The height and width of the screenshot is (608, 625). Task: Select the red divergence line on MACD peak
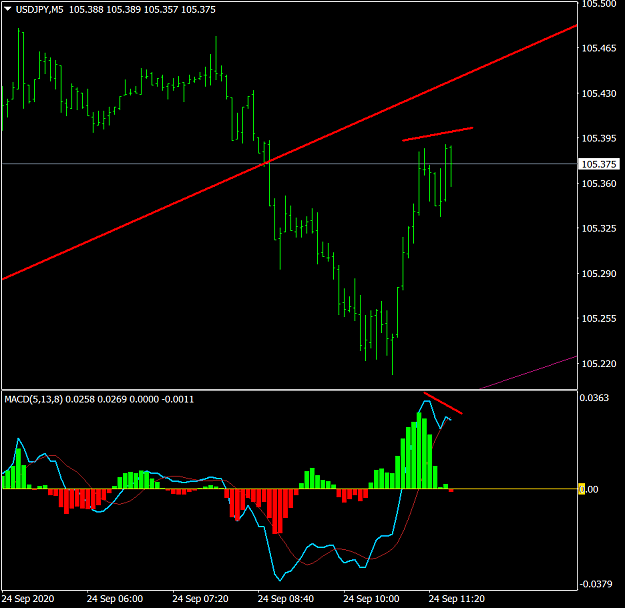pos(443,403)
